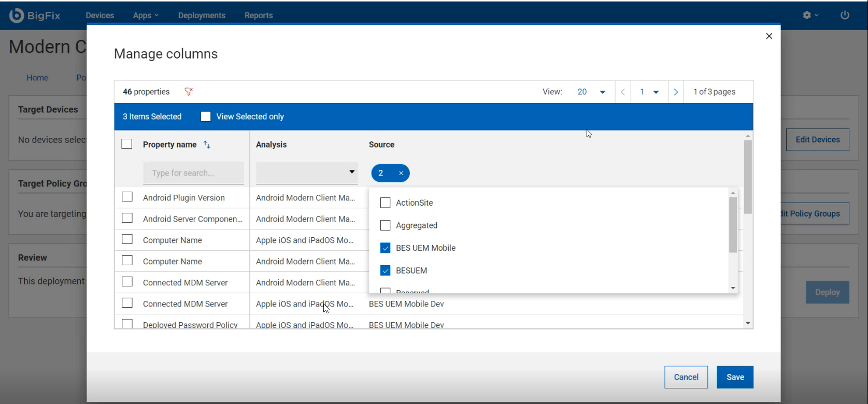868x404 pixels.
Task: Open the View page size dropdown
Action: tap(591, 92)
